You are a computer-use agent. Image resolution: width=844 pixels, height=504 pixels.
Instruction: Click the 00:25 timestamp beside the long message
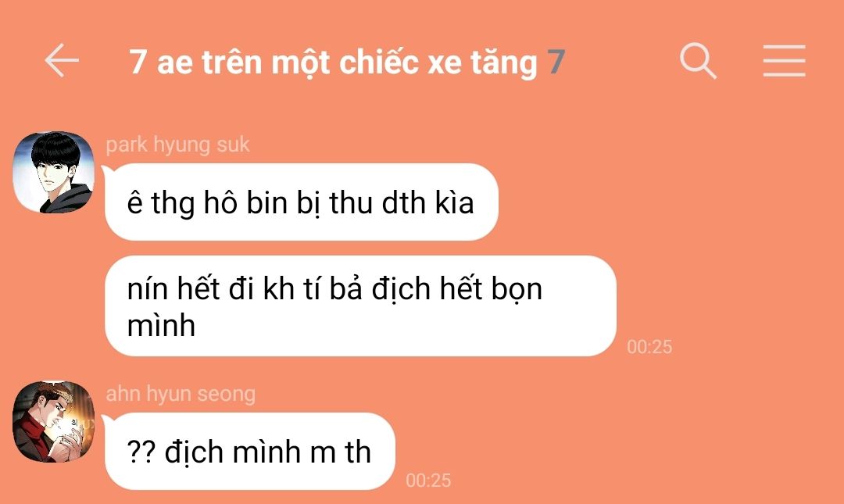(x=649, y=347)
